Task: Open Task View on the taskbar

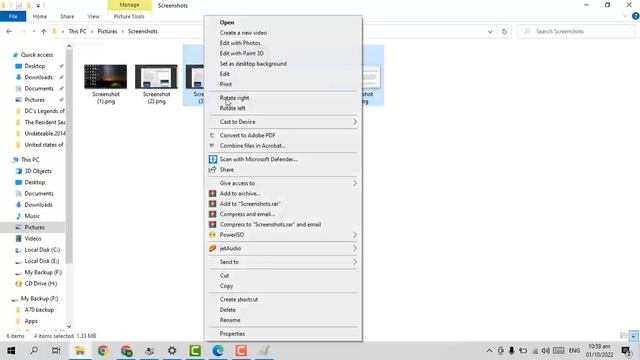Action: [x=56, y=351]
